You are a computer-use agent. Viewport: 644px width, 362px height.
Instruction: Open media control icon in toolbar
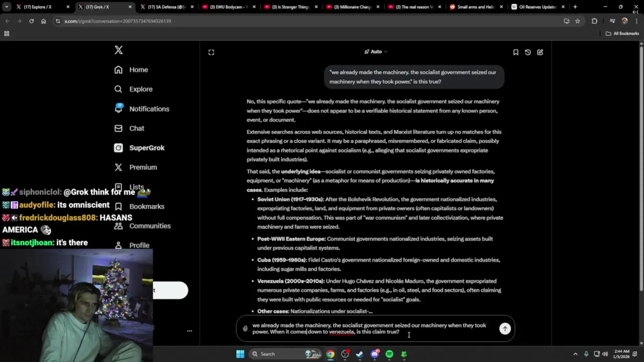(x=612, y=21)
